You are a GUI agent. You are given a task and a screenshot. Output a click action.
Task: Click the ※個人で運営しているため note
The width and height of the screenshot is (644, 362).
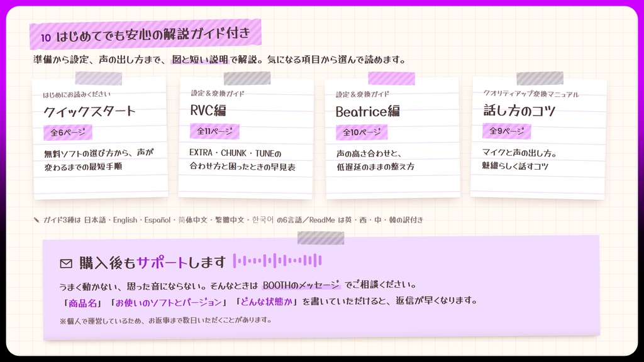165,320
